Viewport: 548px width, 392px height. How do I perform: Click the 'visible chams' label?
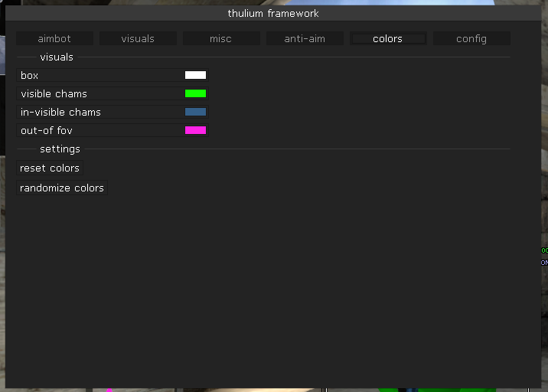tap(54, 93)
